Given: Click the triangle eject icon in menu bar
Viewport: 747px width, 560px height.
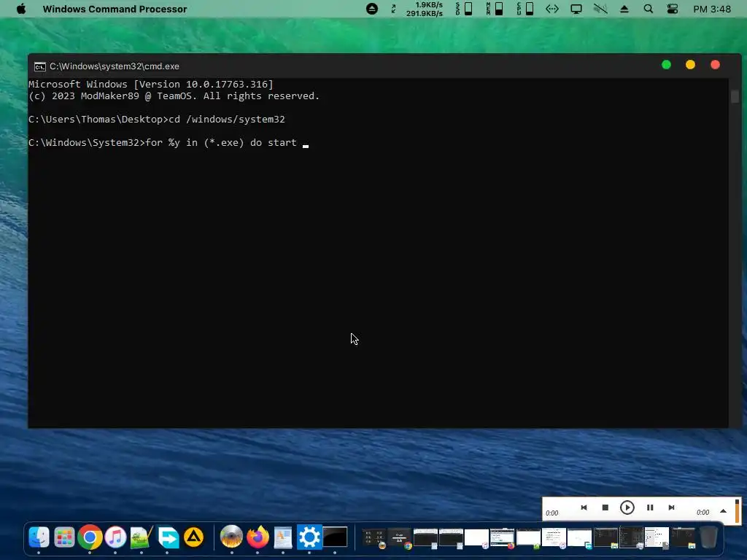Looking at the screenshot, I should tap(624, 9).
